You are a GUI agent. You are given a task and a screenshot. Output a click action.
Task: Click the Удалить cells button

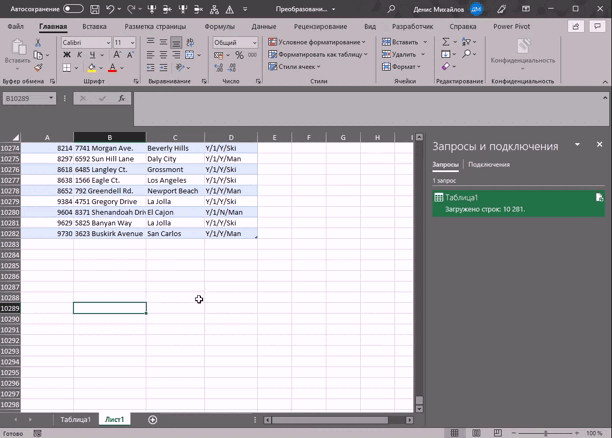[x=399, y=54]
